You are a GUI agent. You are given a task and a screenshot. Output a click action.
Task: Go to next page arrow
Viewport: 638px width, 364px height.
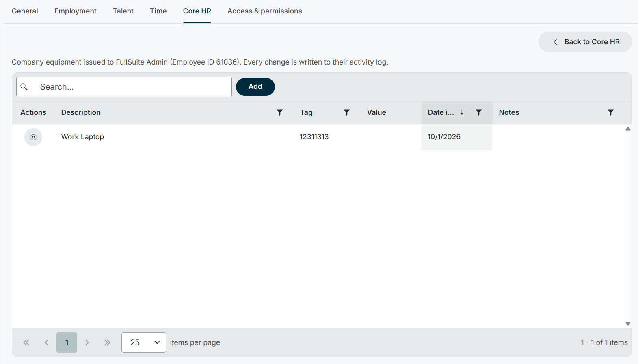click(x=87, y=342)
